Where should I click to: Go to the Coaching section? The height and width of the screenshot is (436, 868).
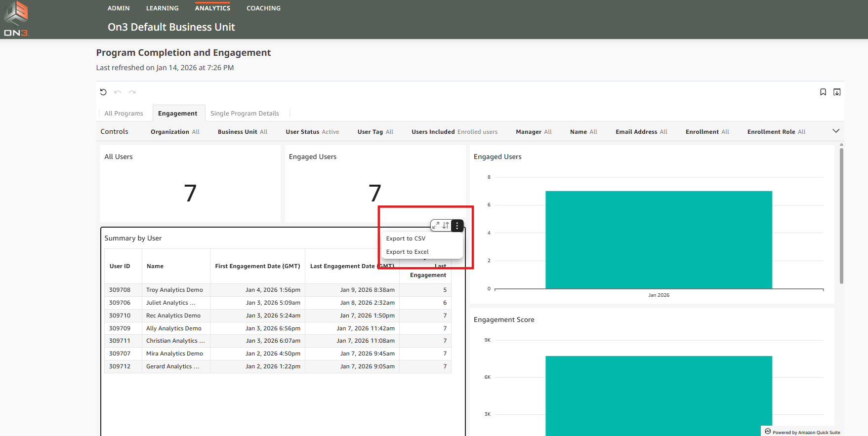pyautogui.click(x=263, y=8)
